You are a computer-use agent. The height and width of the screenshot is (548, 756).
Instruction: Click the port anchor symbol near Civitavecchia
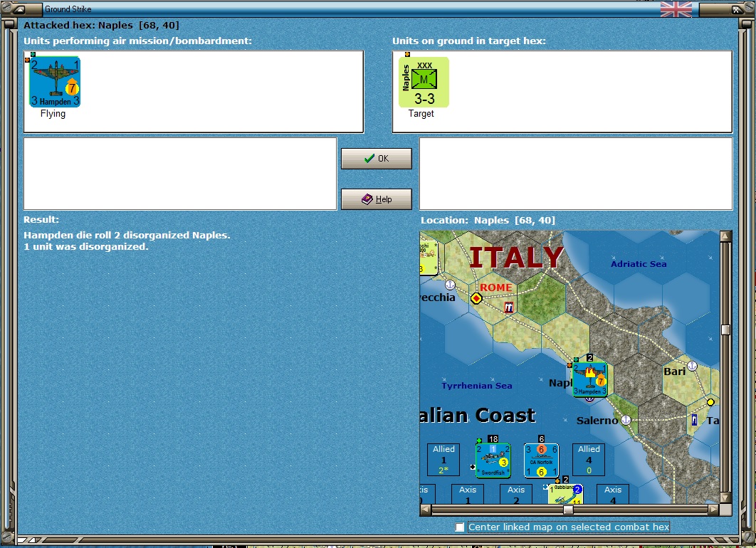pos(450,285)
